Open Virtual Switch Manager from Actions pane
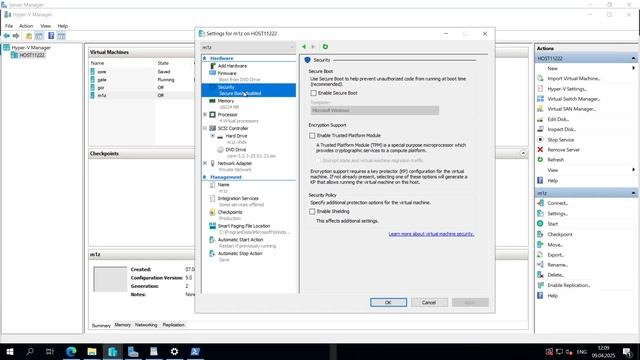Screen dimensions: 640x360 [x=573, y=99]
